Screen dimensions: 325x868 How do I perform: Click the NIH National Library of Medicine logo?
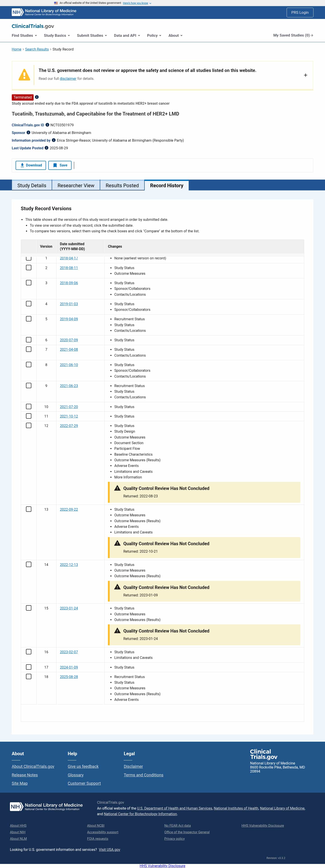[44, 12]
